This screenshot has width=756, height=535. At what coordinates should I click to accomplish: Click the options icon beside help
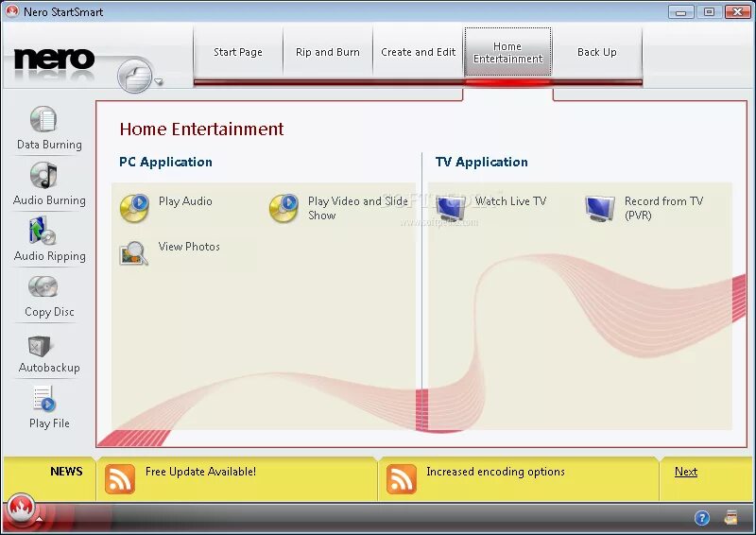click(730, 517)
